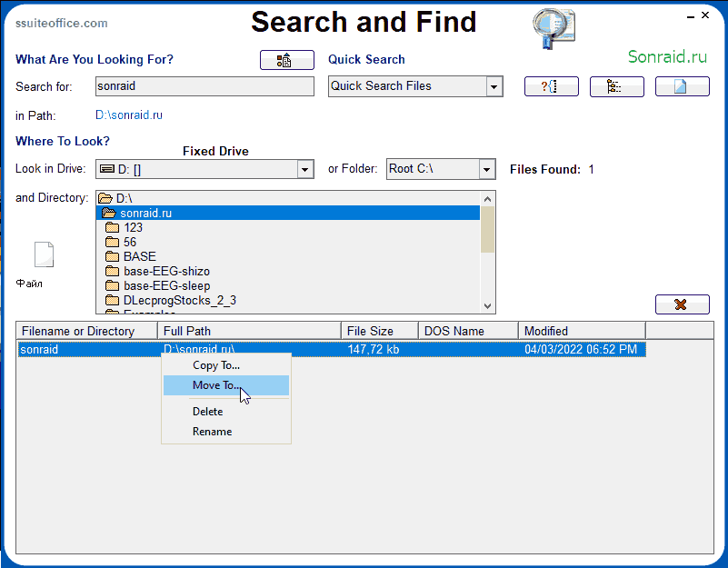Click the sonraid result filename
Viewport: 728px width, 568px height.
39,349
